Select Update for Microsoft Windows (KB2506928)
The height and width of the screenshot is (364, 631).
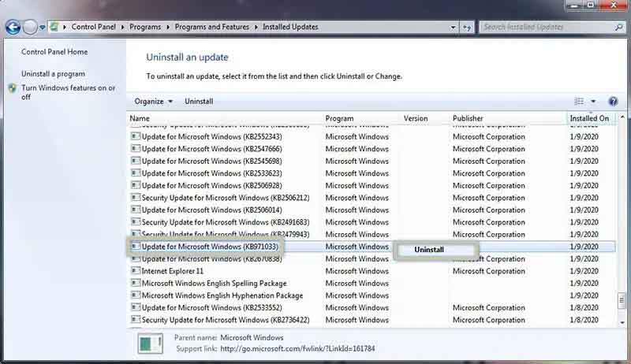click(x=372, y=186)
